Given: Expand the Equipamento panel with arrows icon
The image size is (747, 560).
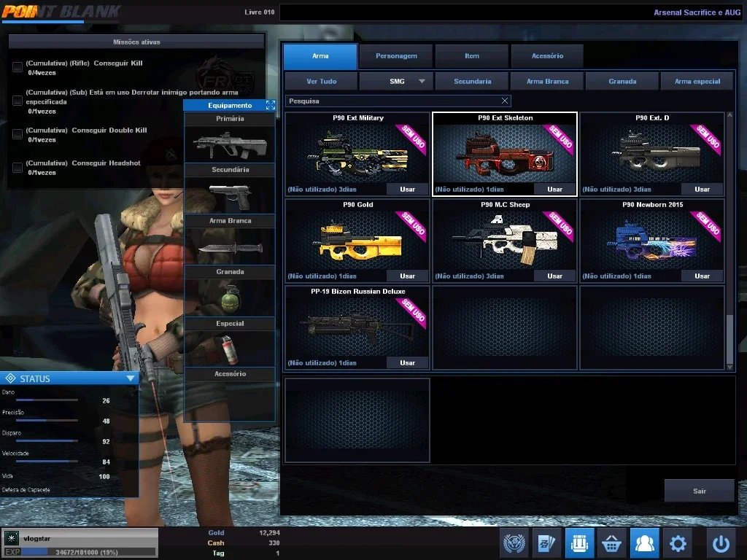Looking at the screenshot, I should pos(271,105).
